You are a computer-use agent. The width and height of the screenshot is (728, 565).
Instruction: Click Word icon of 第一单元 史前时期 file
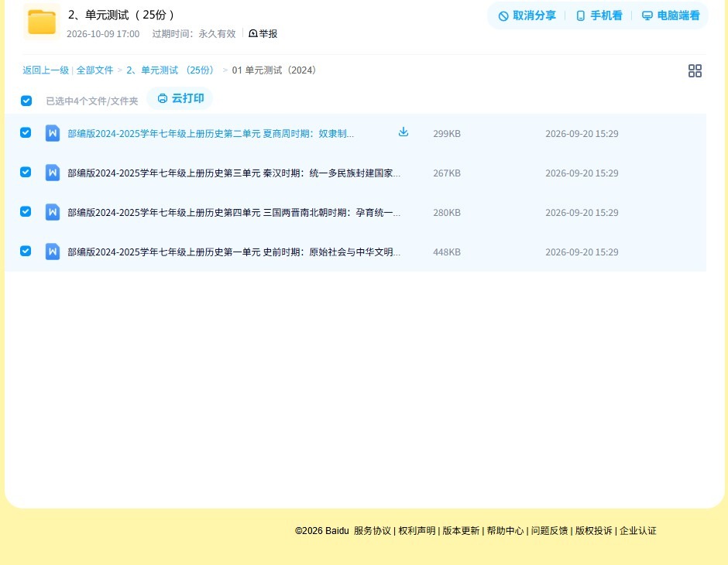click(x=53, y=252)
